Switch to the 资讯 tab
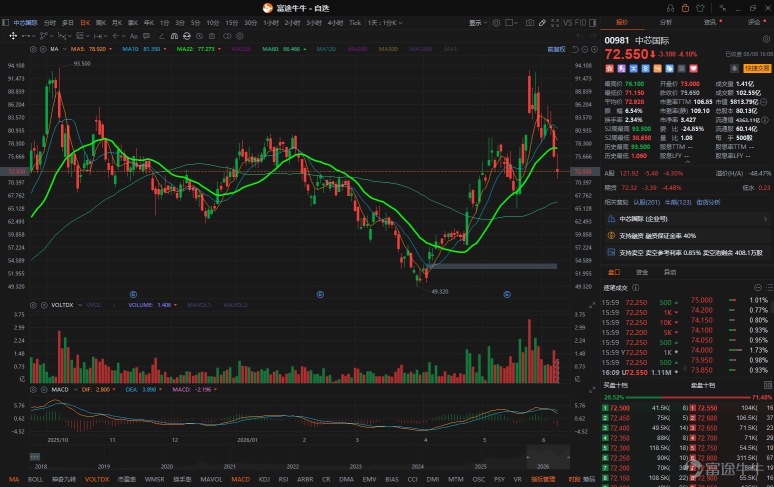This screenshot has width=774, height=487. (710, 22)
